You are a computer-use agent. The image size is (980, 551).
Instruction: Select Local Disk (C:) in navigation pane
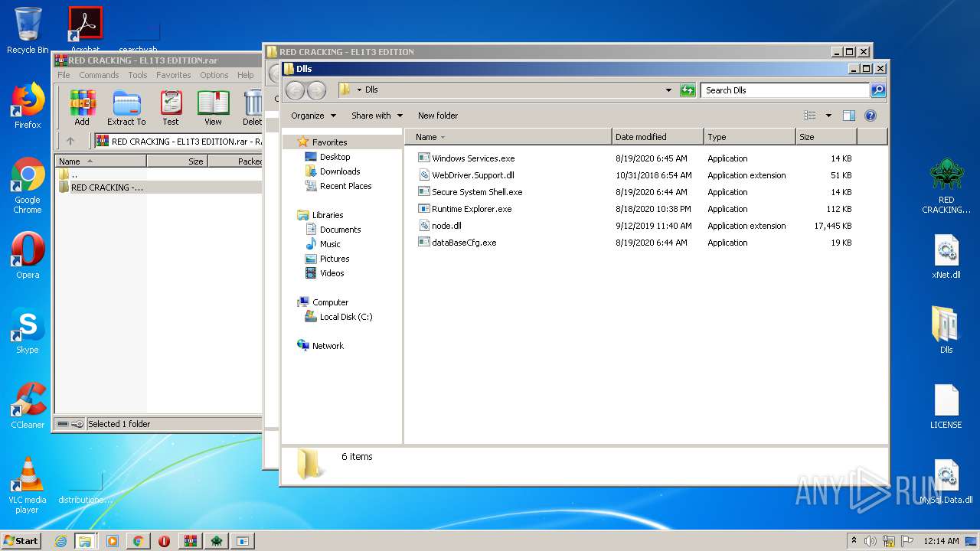coord(346,317)
